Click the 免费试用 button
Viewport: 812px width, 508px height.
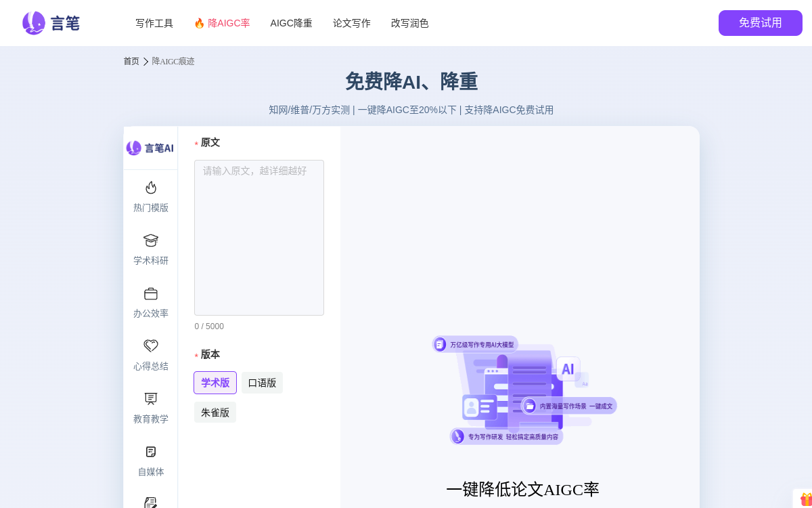(761, 23)
